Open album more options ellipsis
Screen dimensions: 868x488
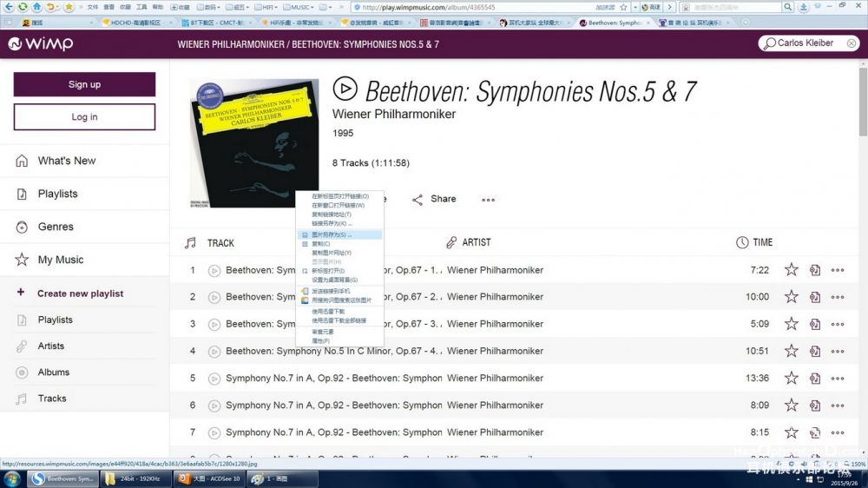point(488,200)
